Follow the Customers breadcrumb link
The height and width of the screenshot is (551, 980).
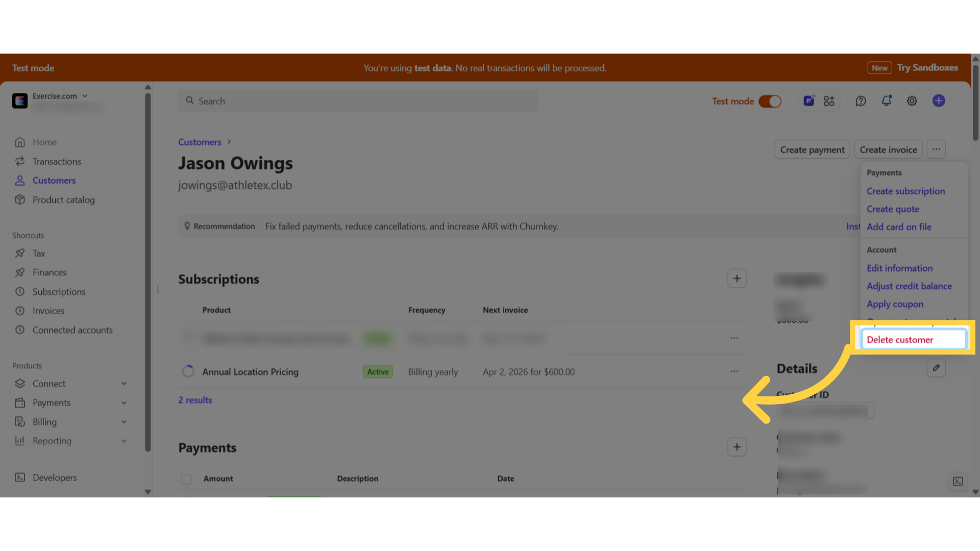pos(200,142)
